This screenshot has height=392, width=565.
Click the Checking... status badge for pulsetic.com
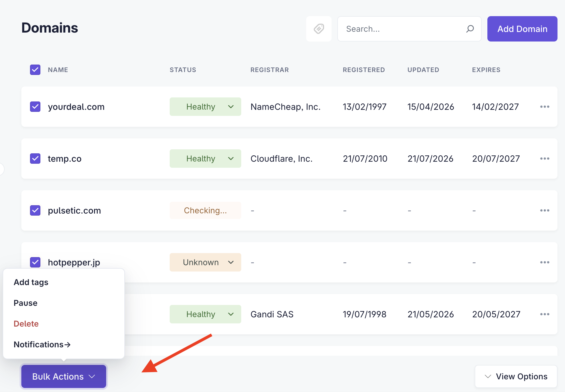[x=205, y=210]
